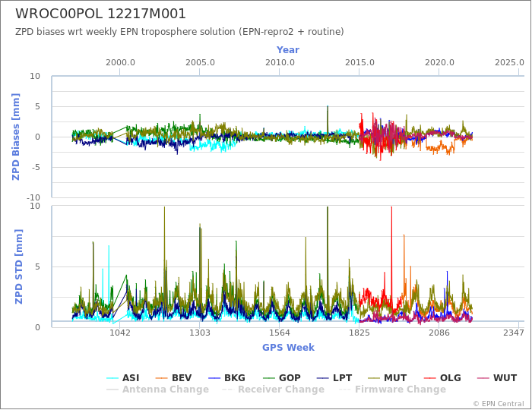Click the BEV orange line marker
532x410 pixels.
pos(161,378)
